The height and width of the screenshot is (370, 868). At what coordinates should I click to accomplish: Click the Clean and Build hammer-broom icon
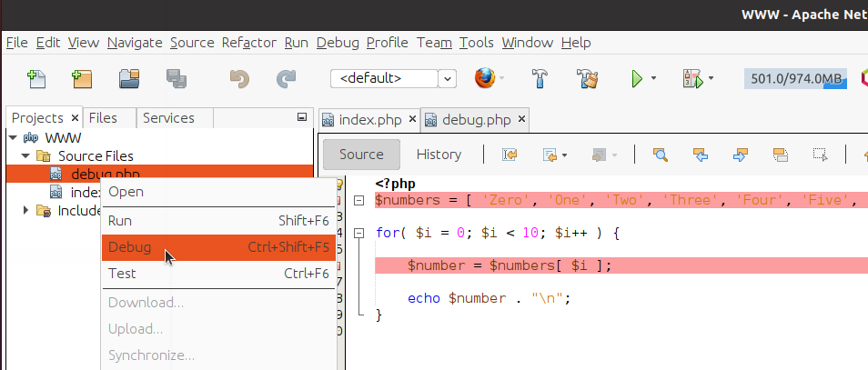[587, 78]
